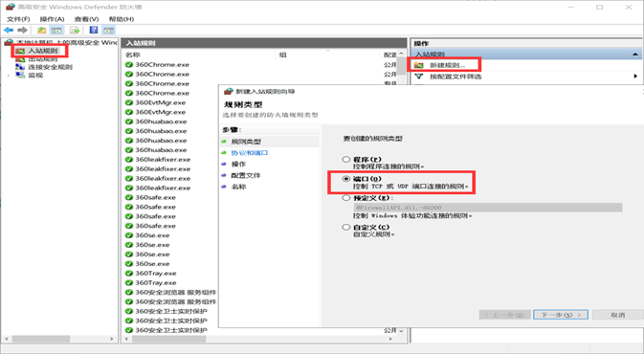
Task: Open help via blue question mark icon
Action: [94, 30]
